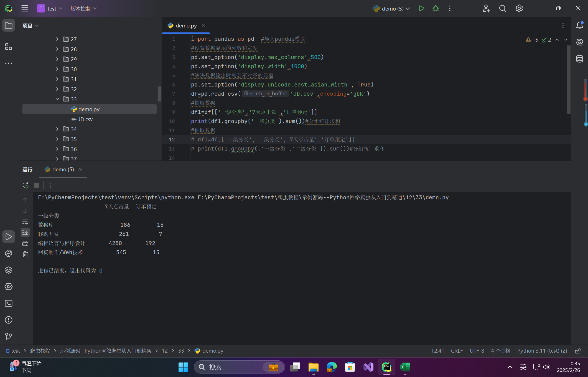Open Python 3.11 (test) interpreter selector
Screen dimensions: 588x377
pos(542,351)
